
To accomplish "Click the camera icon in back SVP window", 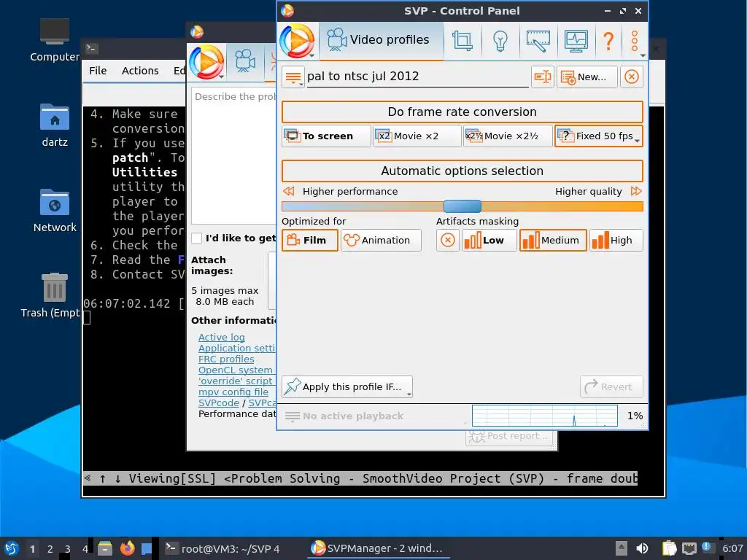I will click(x=245, y=61).
